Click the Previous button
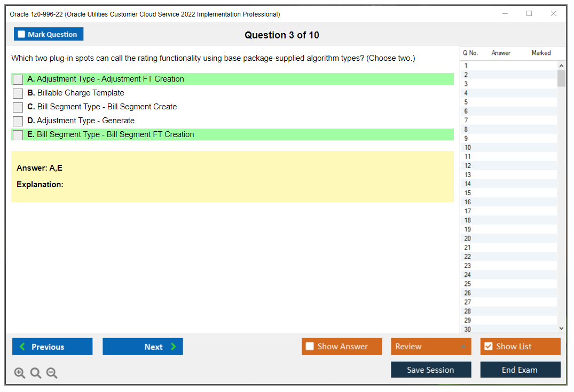 click(52, 347)
